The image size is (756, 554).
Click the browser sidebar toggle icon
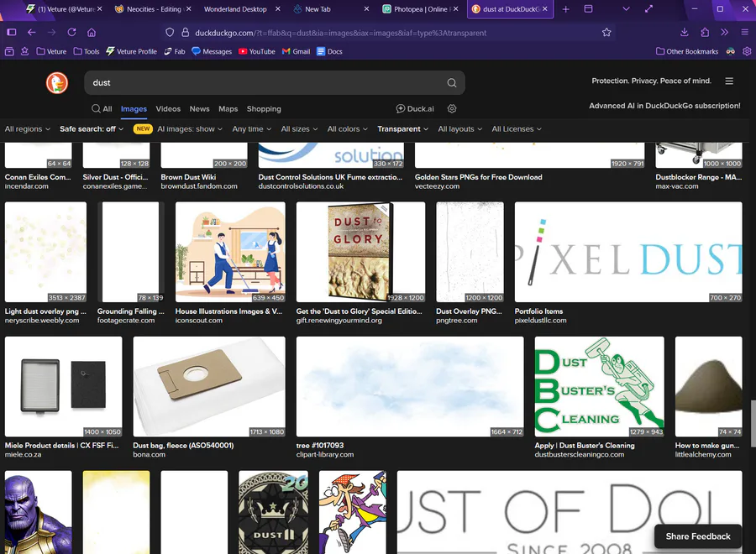12,32
